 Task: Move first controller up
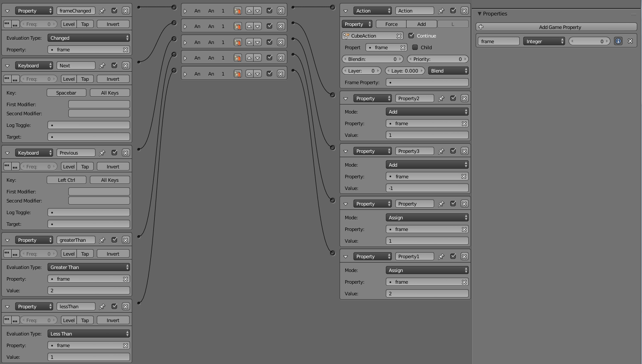249,11
